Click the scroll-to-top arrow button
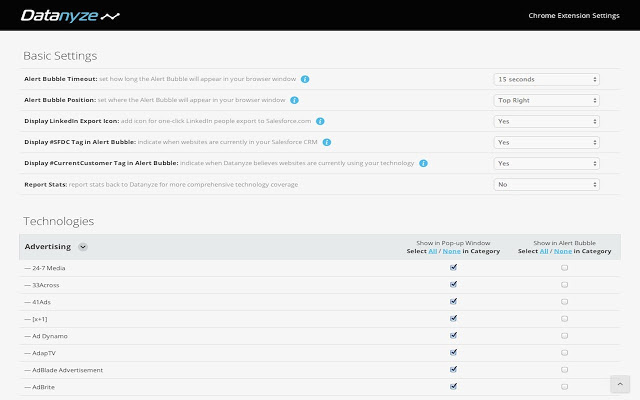 click(x=620, y=384)
